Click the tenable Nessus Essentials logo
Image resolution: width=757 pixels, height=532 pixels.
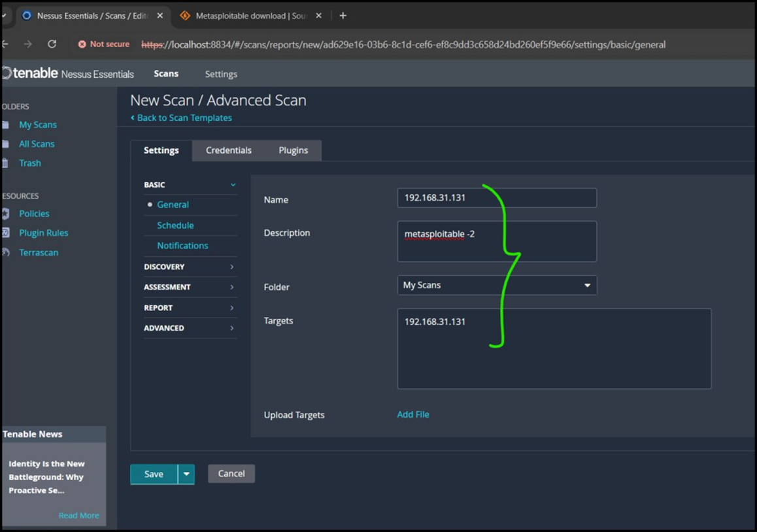tap(68, 73)
